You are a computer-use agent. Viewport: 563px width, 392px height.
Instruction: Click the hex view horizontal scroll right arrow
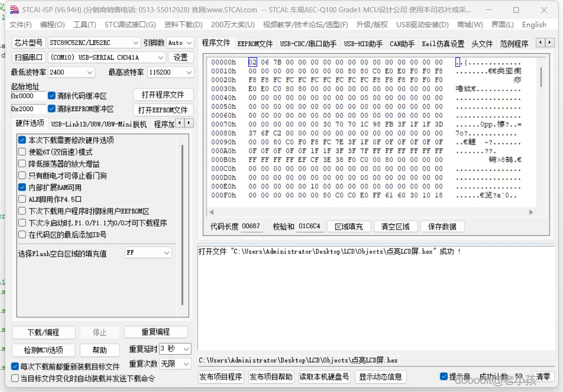click(x=531, y=212)
